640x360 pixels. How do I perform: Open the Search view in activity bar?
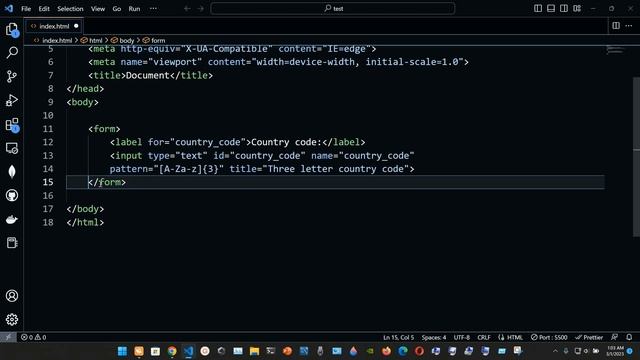(x=12, y=52)
